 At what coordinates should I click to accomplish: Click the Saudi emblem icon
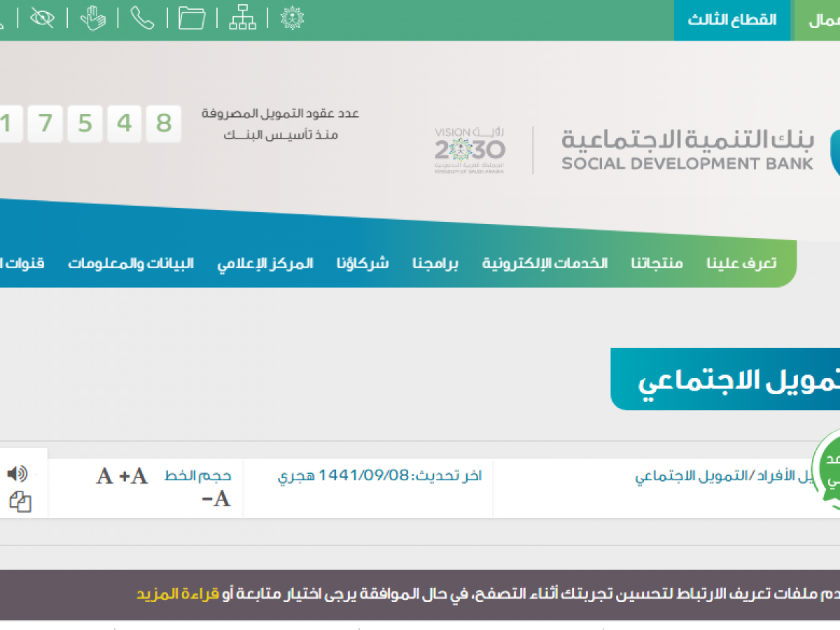click(x=292, y=18)
